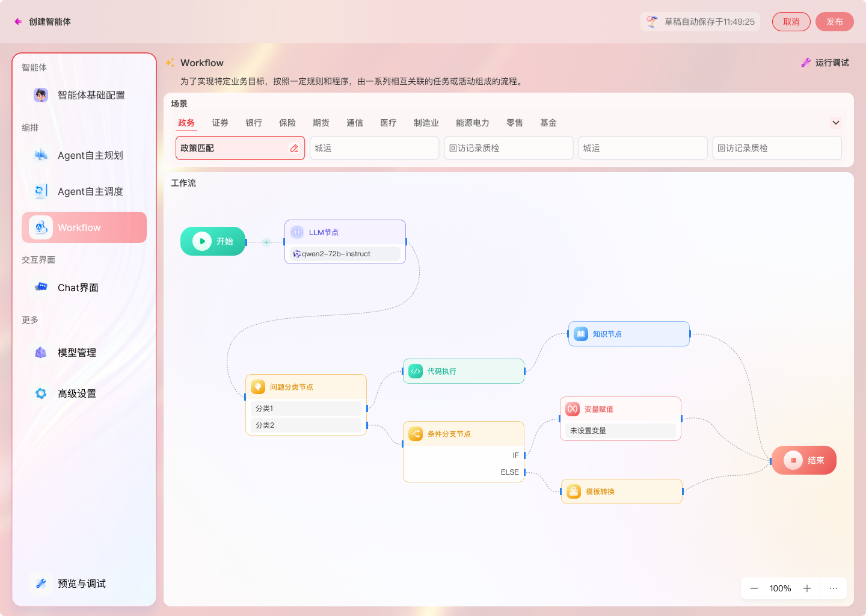
Task: Click the 问题分类节点 lightbulb icon
Action: click(x=258, y=387)
